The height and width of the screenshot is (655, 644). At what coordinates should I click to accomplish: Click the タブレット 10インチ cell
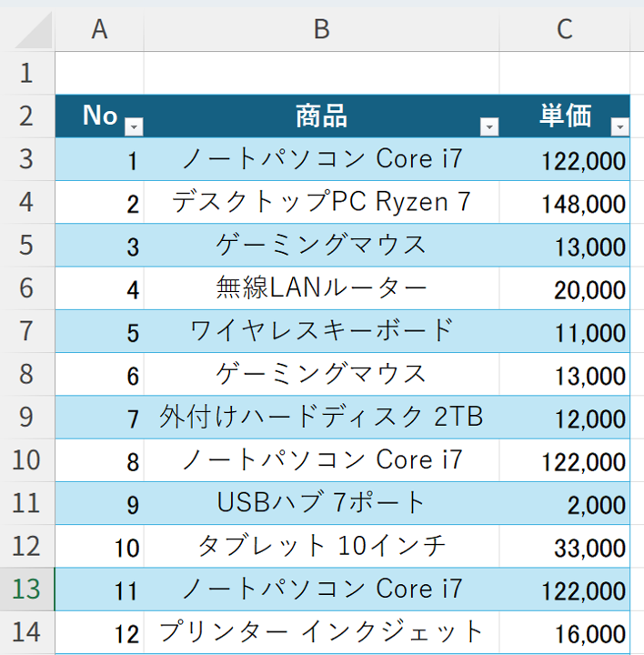coord(321,546)
